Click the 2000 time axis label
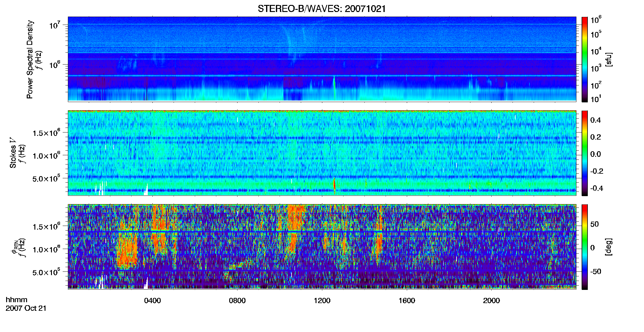This screenshot has width=644, height=332. [x=491, y=301]
